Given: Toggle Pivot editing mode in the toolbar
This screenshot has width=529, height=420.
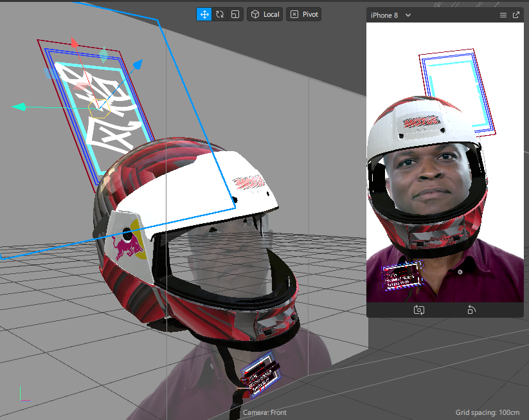Looking at the screenshot, I should [x=303, y=14].
